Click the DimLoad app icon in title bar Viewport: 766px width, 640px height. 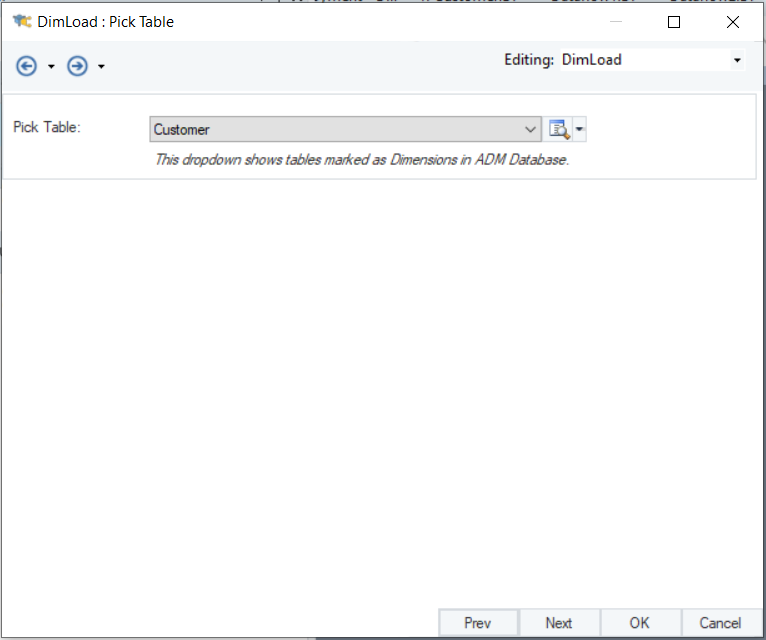click(21, 21)
